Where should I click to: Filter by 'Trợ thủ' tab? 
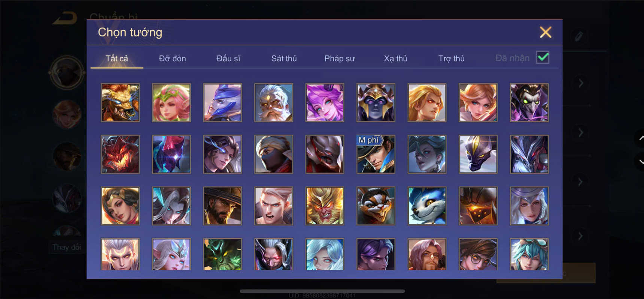click(452, 58)
